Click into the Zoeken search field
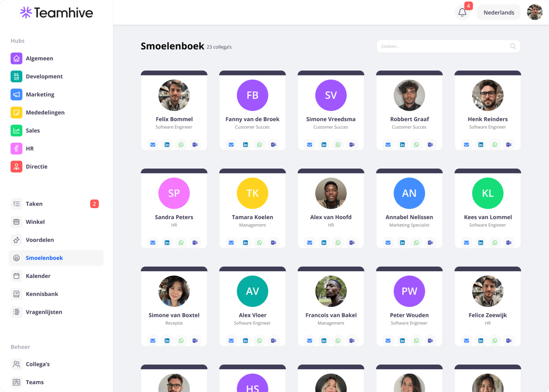Image resolution: width=549 pixels, height=392 pixels. [x=444, y=46]
